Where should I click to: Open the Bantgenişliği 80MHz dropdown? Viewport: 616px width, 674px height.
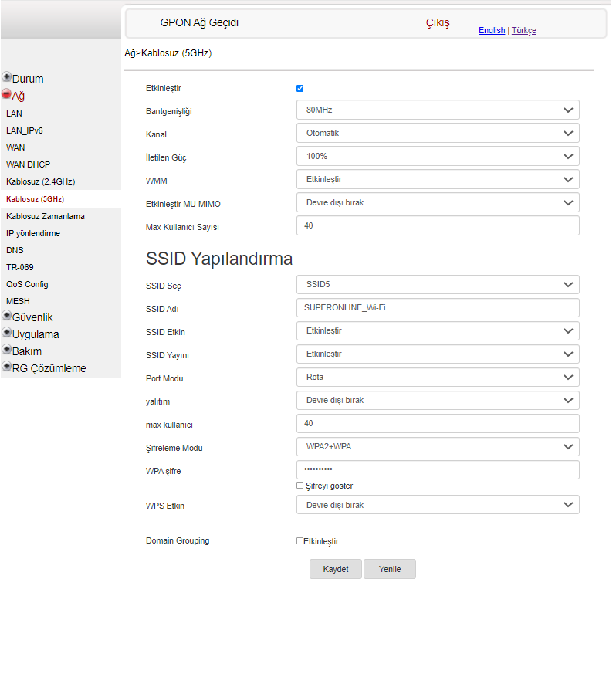coord(438,110)
